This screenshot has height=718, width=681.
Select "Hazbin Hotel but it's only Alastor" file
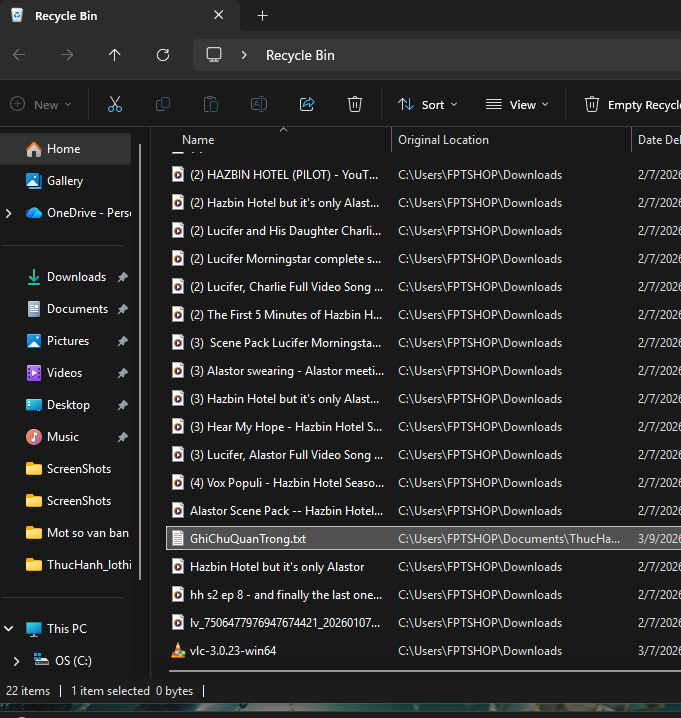pos(424,567)
